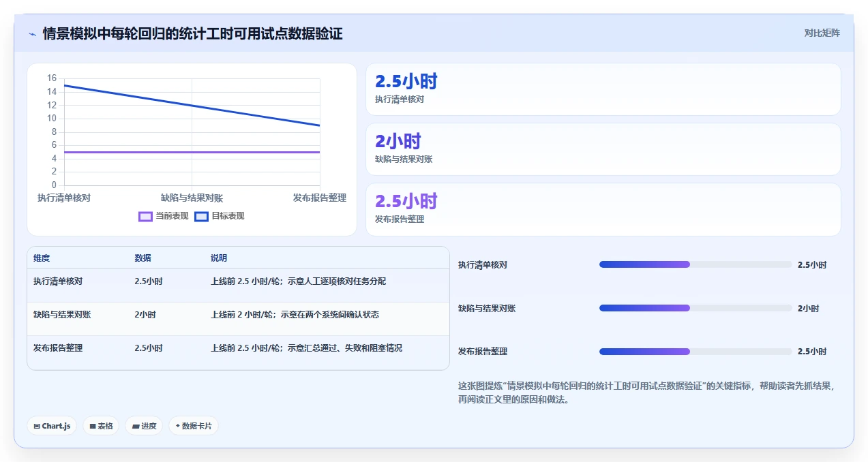Click the y-axis value 16 on chart
The height and width of the screenshot is (462, 868).
(52, 78)
